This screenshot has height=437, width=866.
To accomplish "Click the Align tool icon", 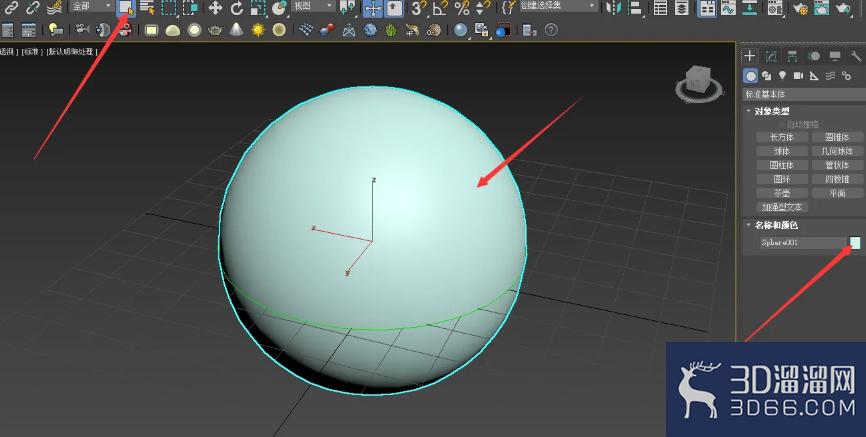I will point(635,8).
